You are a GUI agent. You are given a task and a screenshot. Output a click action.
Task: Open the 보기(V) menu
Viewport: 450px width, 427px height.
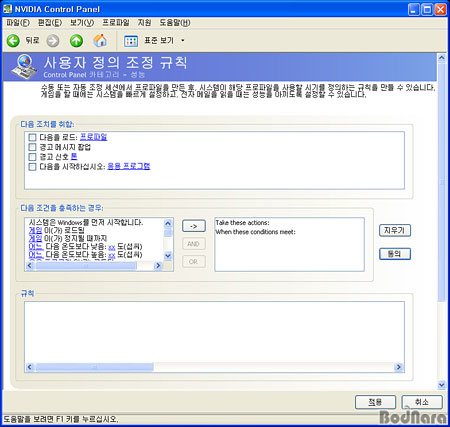[82, 23]
